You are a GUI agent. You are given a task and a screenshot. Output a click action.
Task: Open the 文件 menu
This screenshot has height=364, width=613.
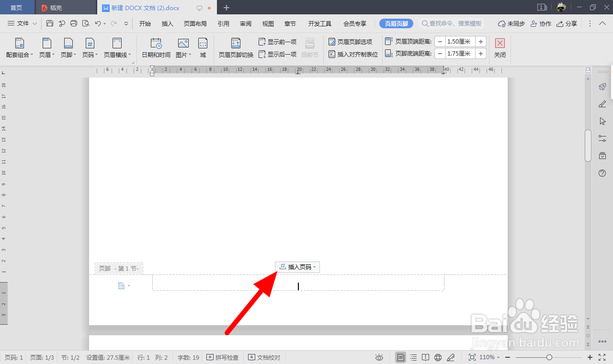coord(22,23)
